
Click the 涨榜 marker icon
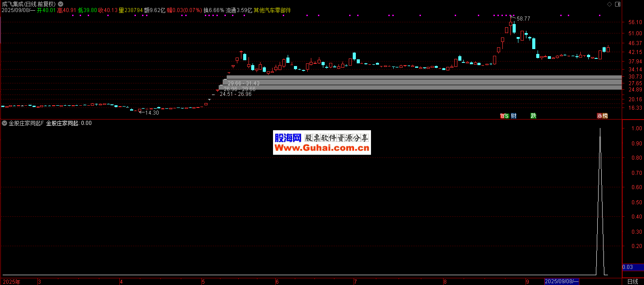pos(602,116)
